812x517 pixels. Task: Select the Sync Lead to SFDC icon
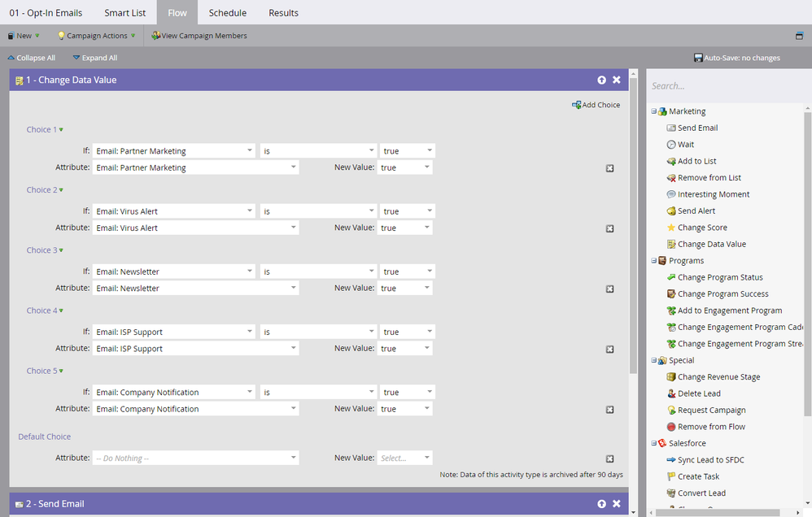671,460
